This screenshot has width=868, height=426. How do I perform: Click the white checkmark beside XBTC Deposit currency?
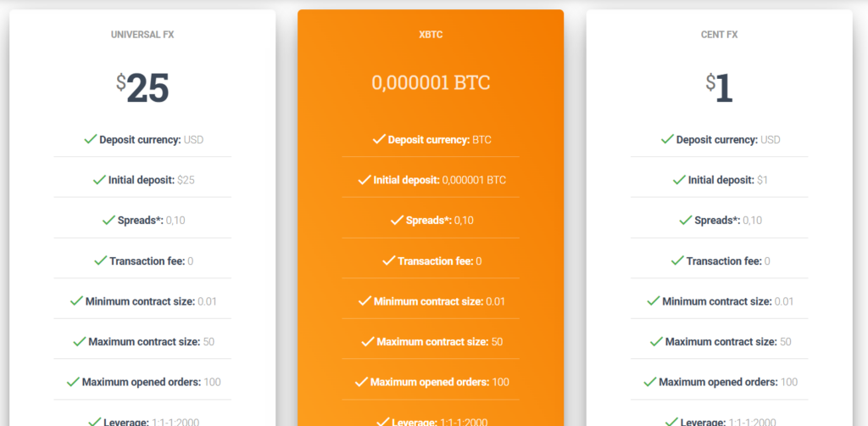click(x=379, y=139)
